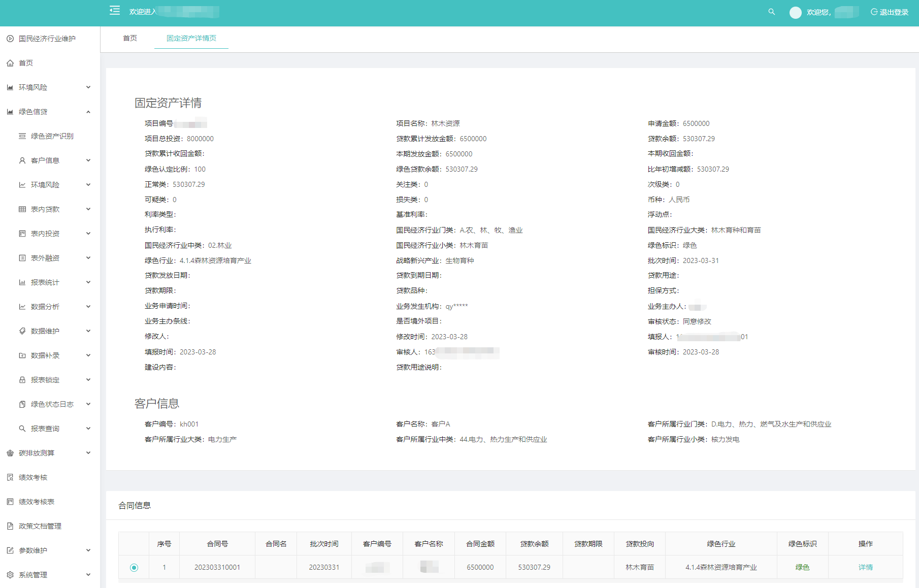Click the 报表锁定 lock icon

coord(22,380)
